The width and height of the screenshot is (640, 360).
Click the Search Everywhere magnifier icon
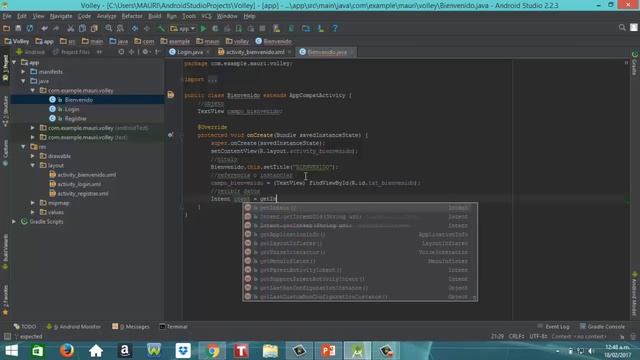tap(622, 28)
